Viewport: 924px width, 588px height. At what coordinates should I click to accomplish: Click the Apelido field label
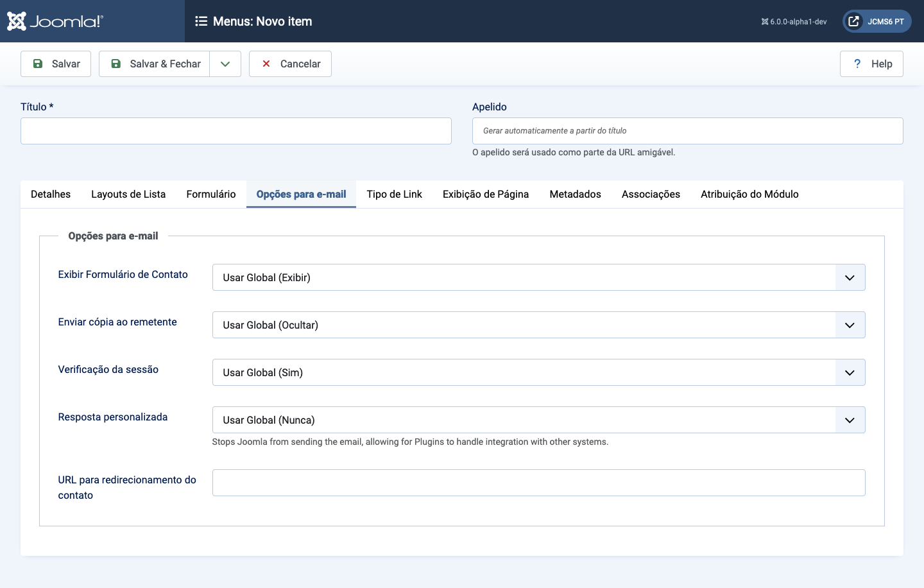coord(490,107)
